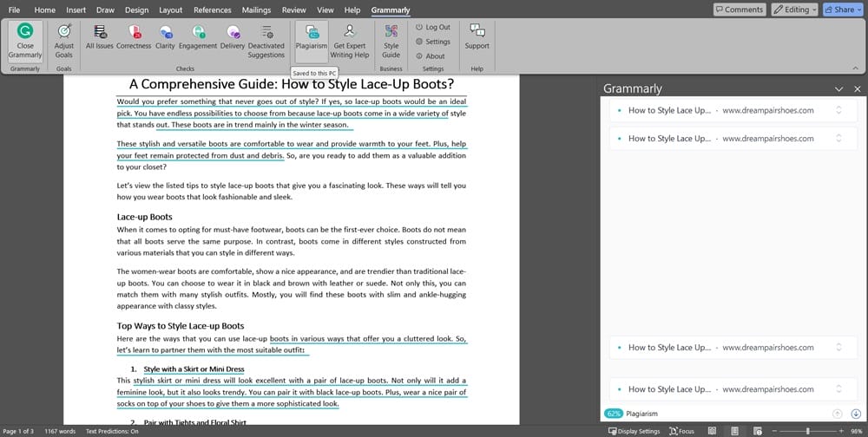Image resolution: width=868 pixels, height=437 pixels.
Task: Show All Issues in Grammarly ribbon
Action: 100,37
